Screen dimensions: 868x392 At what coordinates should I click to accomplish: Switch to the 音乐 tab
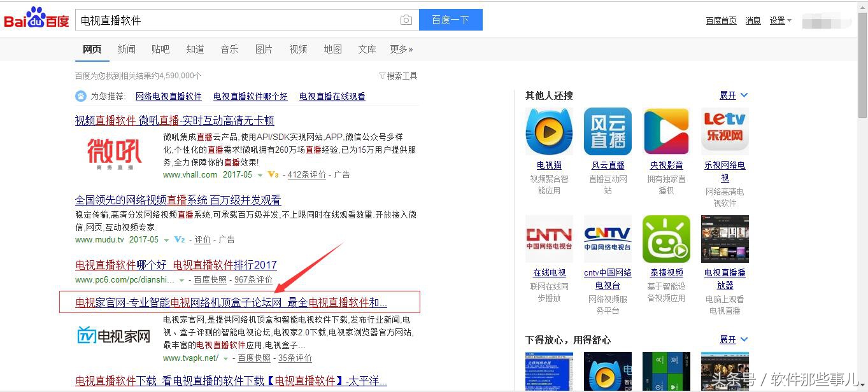[x=229, y=49]
